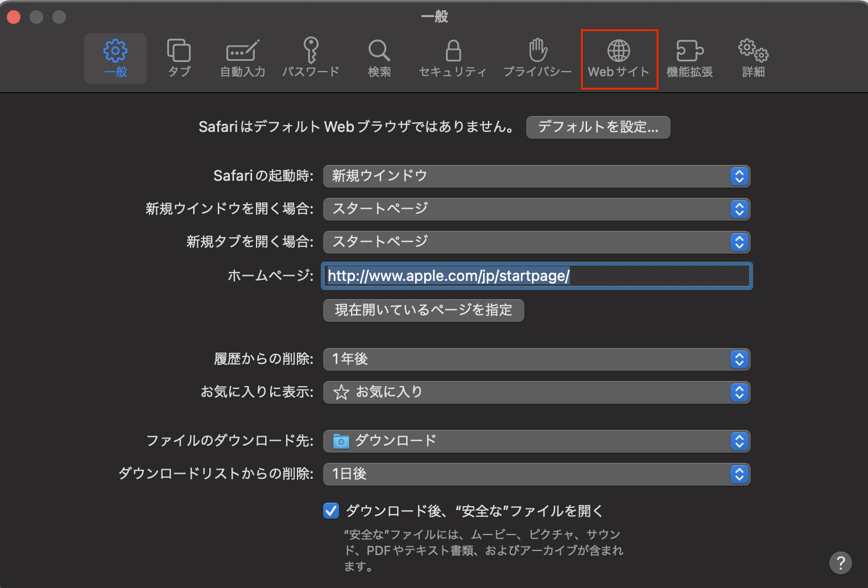Expand the ファイルのダウンロード先 dropdown
Image resolution: width=868 pixels, height=588 pixels.
point(537,441)
